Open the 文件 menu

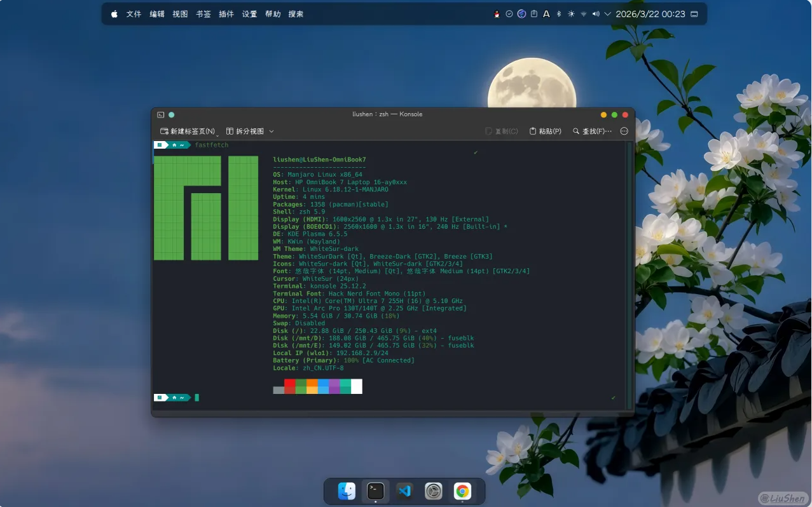click(x=134, y=14)
